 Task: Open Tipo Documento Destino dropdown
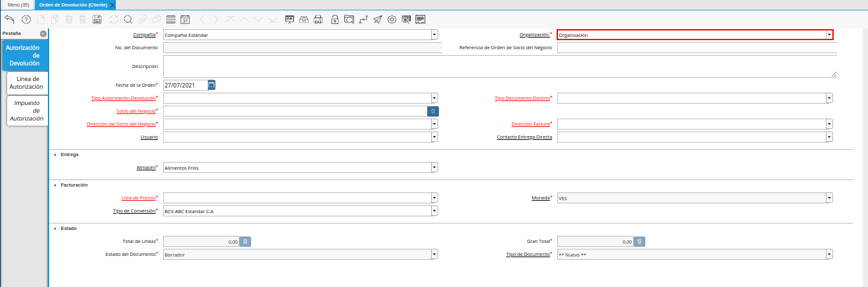(829, 98)
